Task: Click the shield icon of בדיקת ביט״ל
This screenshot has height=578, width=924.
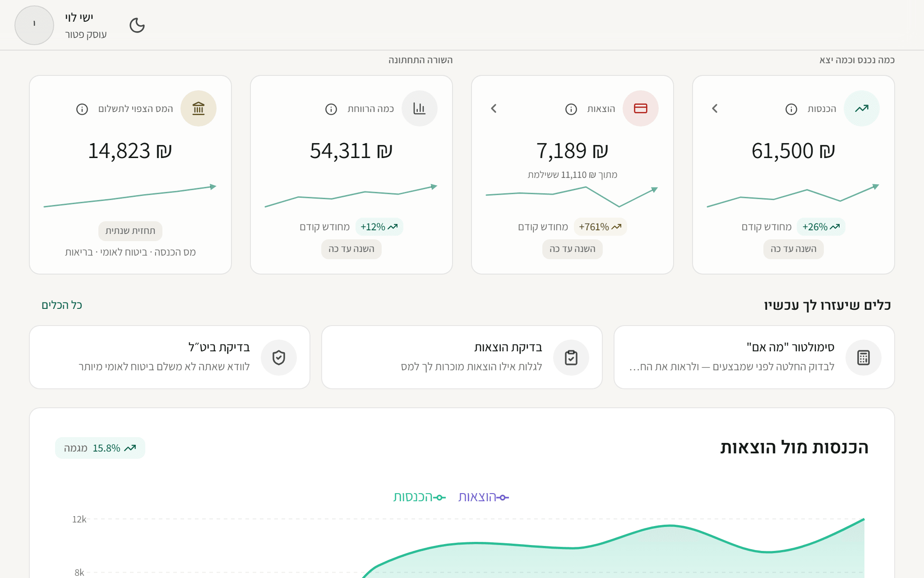Action: pyautogui.click(x=279, y=357)
